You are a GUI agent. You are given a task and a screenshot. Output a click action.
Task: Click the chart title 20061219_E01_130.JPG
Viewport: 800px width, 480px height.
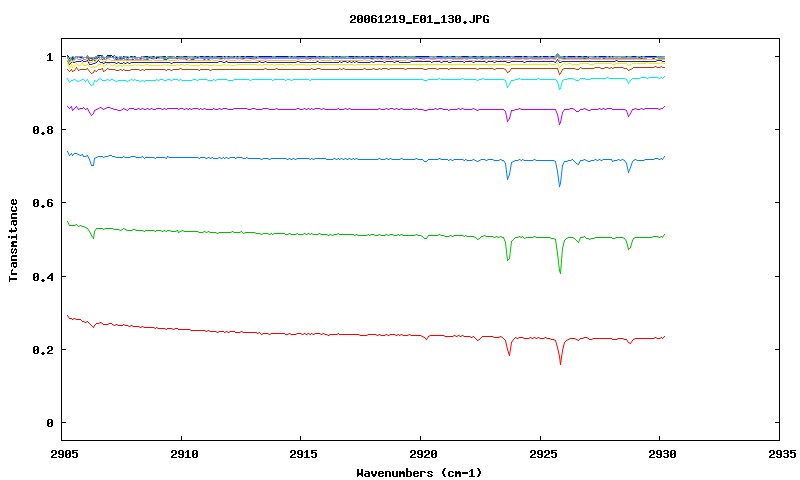(x=419, y=19)
